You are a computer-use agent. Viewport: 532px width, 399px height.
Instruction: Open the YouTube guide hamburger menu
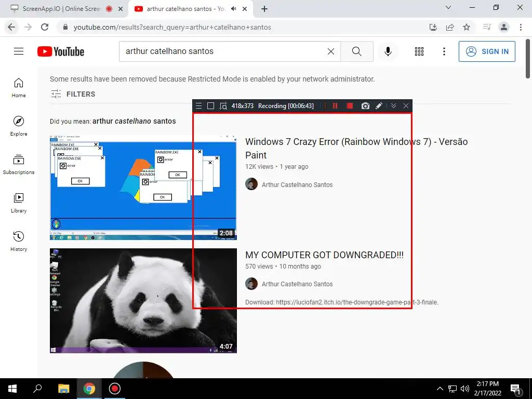tap(19, 51)
